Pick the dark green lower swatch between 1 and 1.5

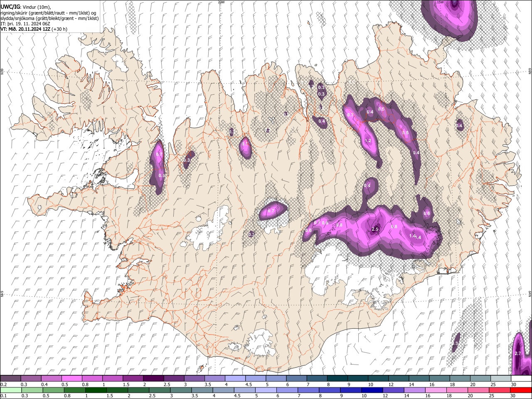click(x=96, y=390)
